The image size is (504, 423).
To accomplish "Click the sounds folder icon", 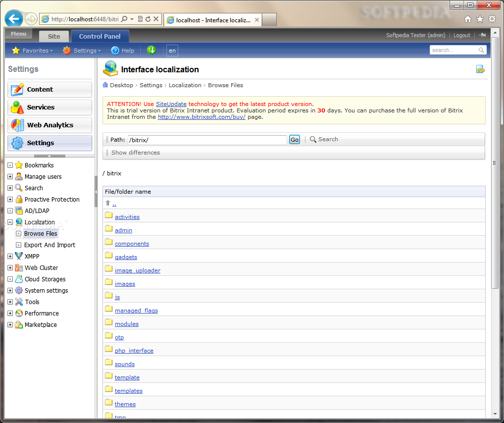I will click(x=108, y=363).
